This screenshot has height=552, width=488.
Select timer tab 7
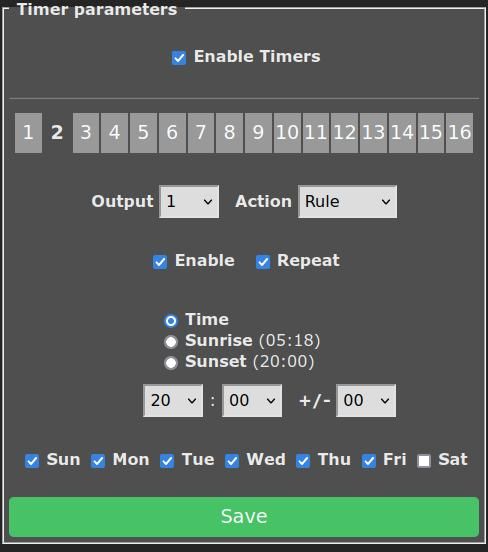tap(201, 133)
